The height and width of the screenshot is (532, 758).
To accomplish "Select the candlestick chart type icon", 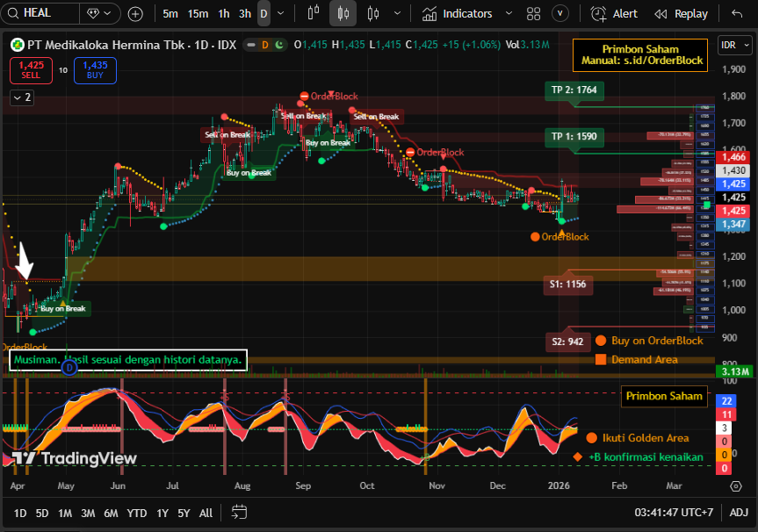I will coord(343,14).
